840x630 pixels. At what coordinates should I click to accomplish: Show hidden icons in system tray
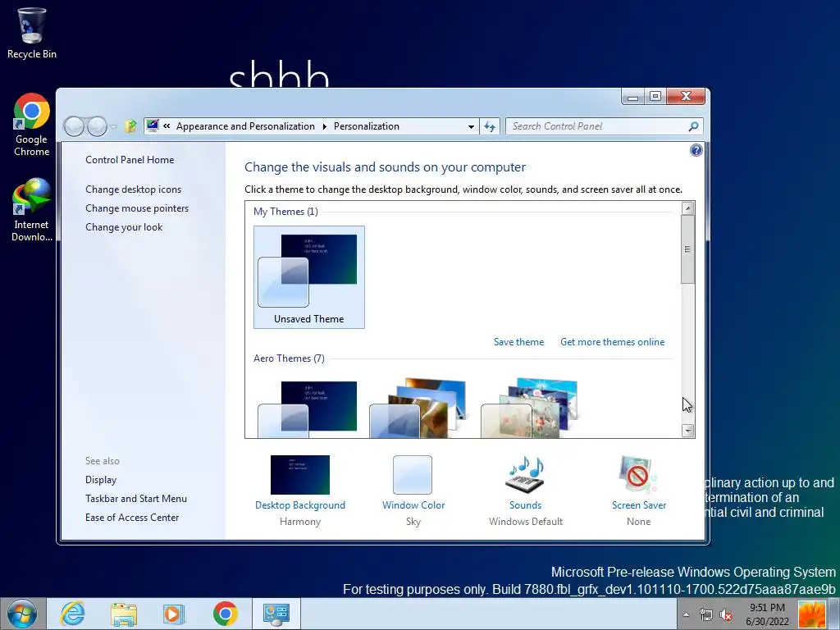(686, 615)
